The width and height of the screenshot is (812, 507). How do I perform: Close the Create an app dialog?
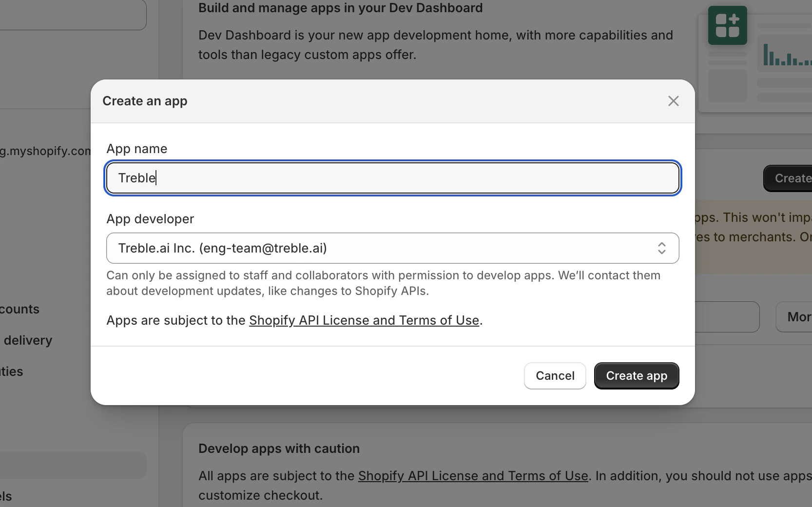click(673, 101)
